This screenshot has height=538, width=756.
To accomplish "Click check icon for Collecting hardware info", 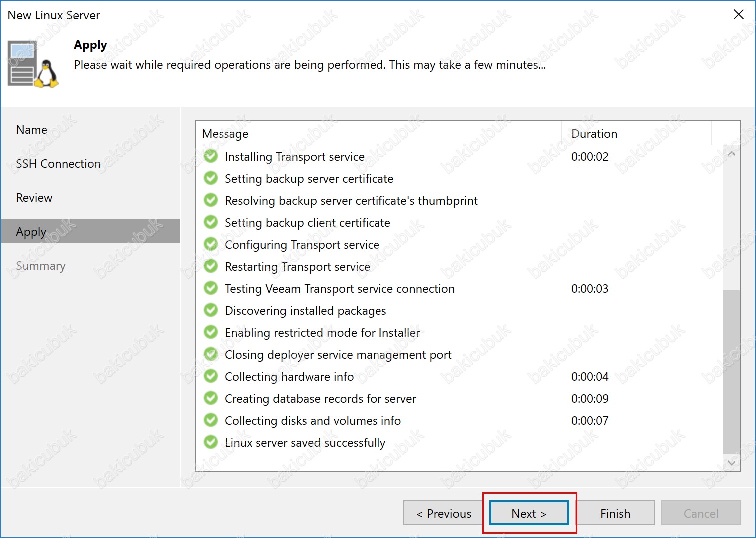I will [211, 376].
